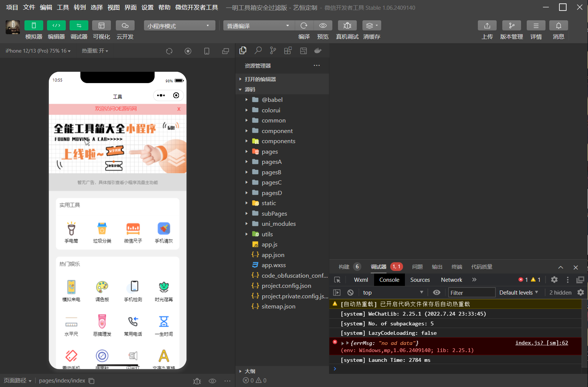The width and height of the screenshot is (588, 387).
Task: Open the 手电筒 flashlight tool
Action: 71,233
